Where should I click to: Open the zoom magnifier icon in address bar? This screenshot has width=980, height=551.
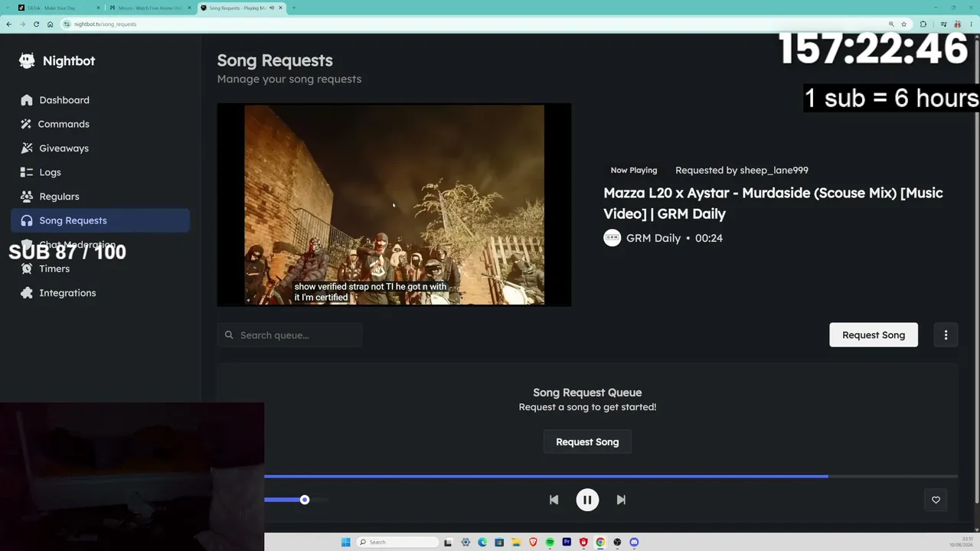891,24
